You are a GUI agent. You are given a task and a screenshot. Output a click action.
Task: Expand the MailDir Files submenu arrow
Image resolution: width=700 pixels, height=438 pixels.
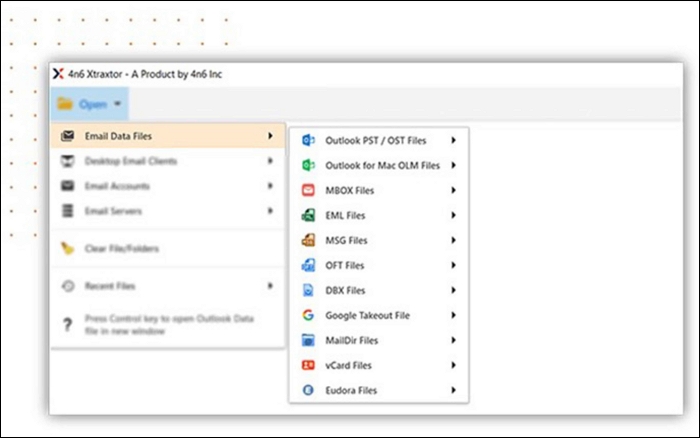tap(453, 340)
